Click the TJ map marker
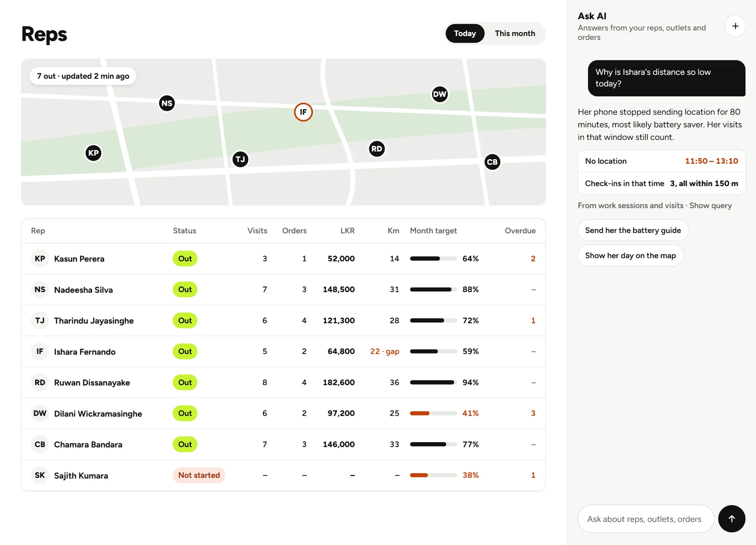The height and width of the screenshot is (545, 756). point(240,159)
